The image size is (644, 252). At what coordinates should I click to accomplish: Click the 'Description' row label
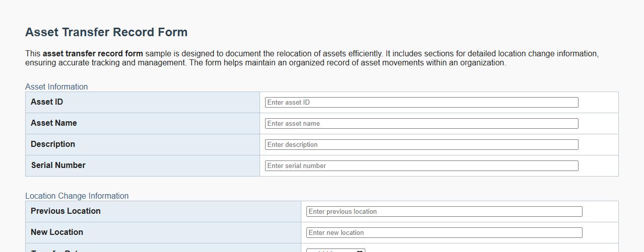point(53,144)
